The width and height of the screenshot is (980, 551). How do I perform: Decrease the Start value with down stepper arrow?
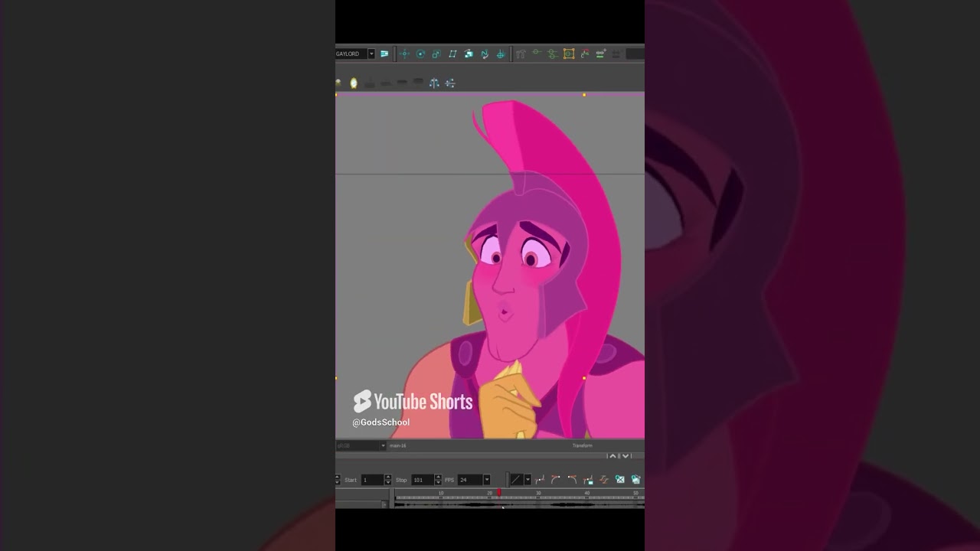click(x=388, y=483)
